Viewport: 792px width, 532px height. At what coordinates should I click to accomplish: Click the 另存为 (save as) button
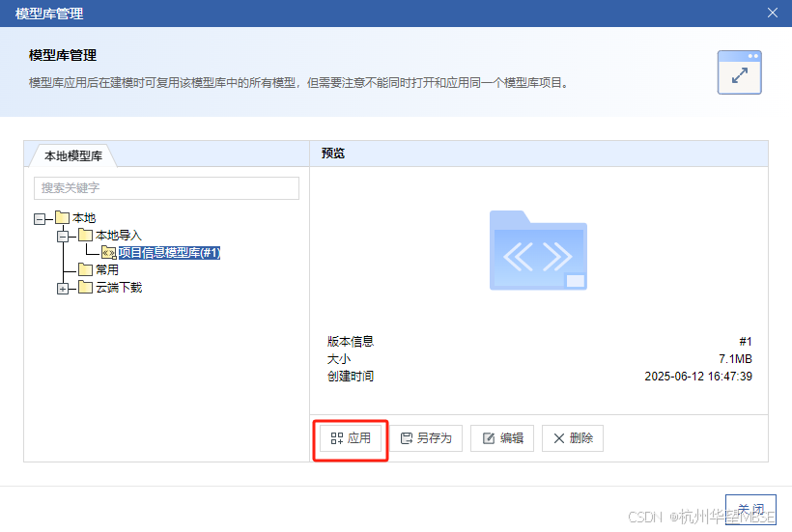click(426, 438)
